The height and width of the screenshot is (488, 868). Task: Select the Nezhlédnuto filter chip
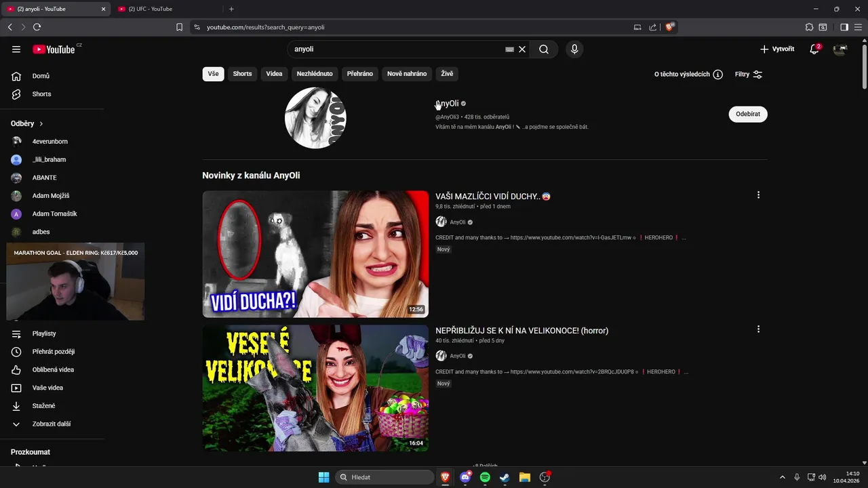click(x=315, y=74)
